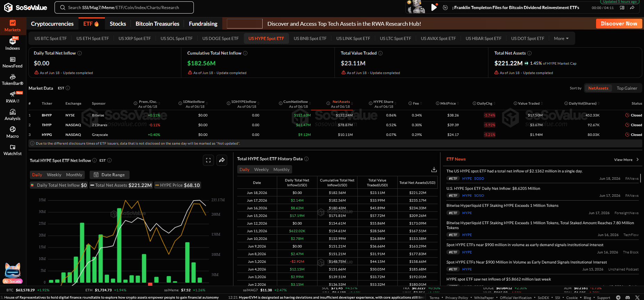The image size is (644, 300).
Task: Open the Indexes sidebar section
Action: click(x=13, y=44)
